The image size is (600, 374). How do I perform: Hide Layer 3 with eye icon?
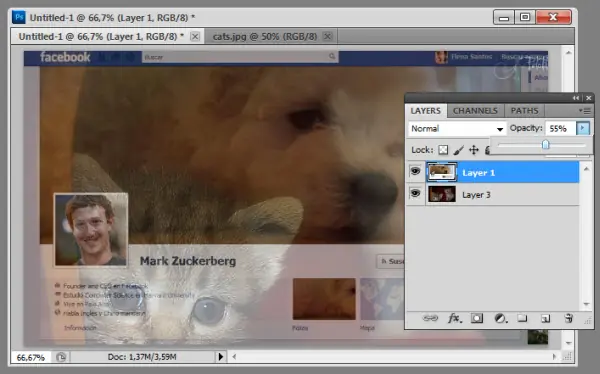[x=415, y=193]
